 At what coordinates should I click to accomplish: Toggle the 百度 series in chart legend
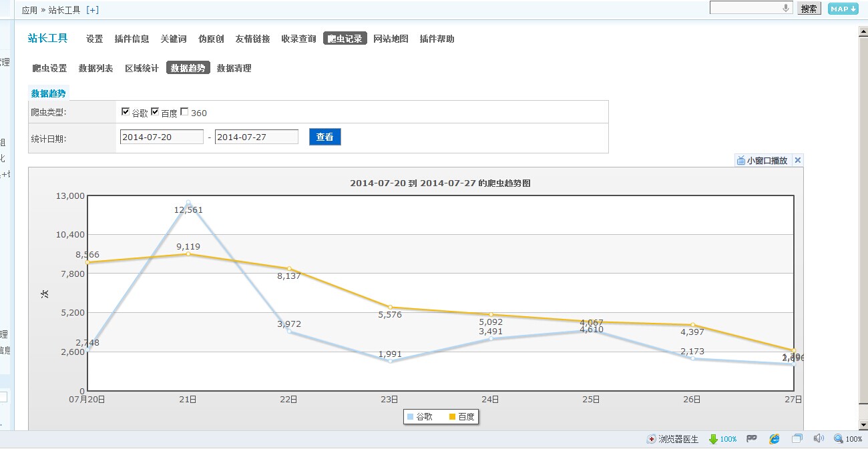(x=462, y=416)
